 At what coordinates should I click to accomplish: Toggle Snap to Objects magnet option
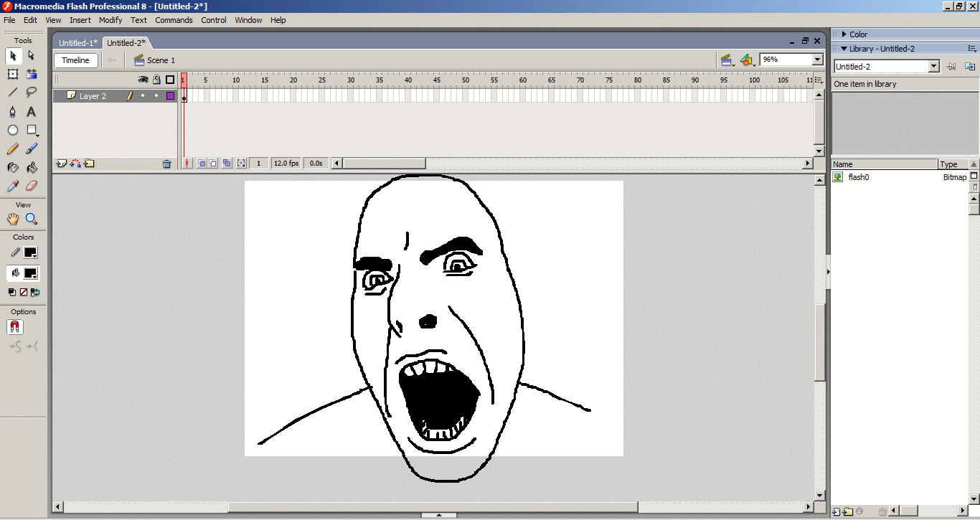pyautogui.click(x=15, y=327)
